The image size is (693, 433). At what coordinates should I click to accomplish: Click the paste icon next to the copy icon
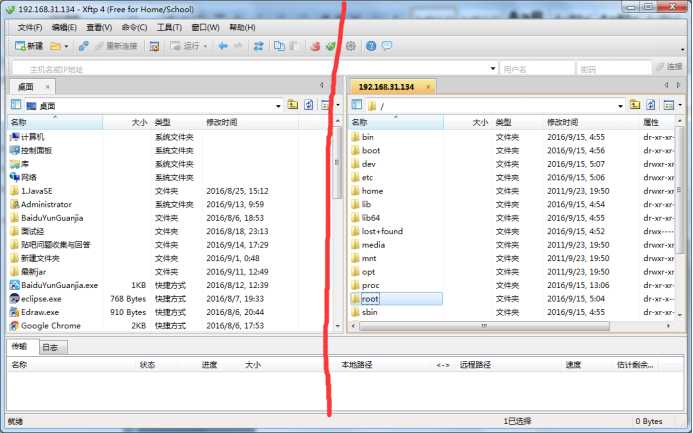coord(294,46)
